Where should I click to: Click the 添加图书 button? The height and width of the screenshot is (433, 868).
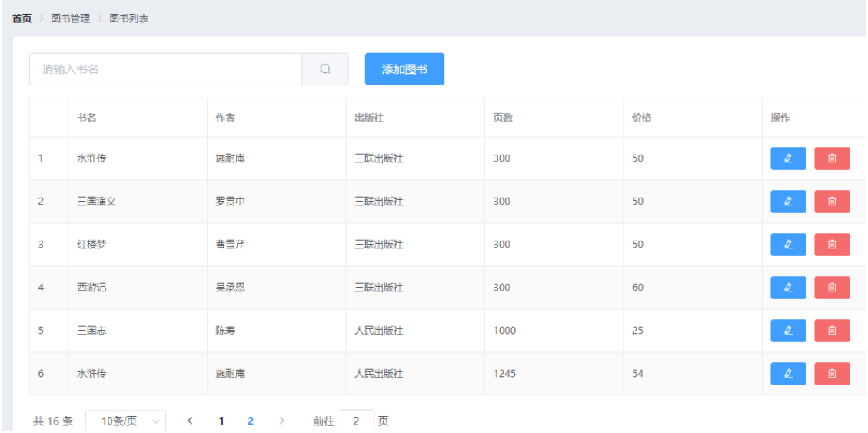[404, 69]
